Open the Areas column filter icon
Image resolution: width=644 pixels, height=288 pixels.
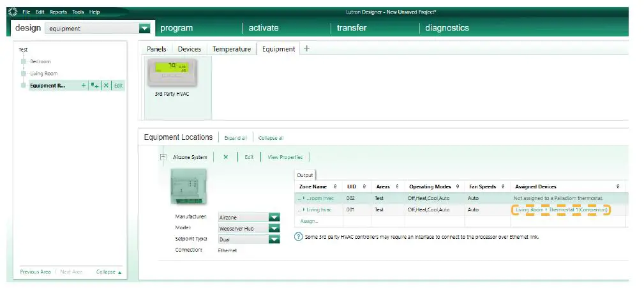(398, 186)
